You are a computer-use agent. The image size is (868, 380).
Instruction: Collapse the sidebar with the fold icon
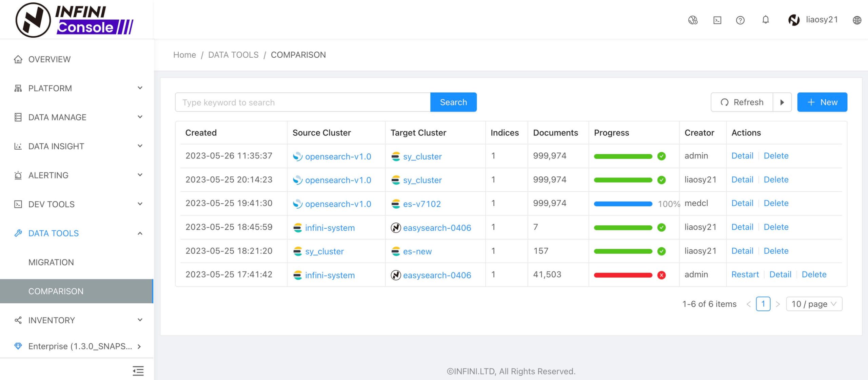click(138, 371)
